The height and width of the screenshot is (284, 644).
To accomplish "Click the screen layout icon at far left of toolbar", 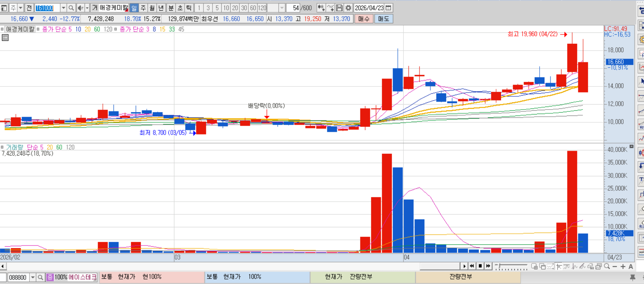I will (x=4, y=8).
